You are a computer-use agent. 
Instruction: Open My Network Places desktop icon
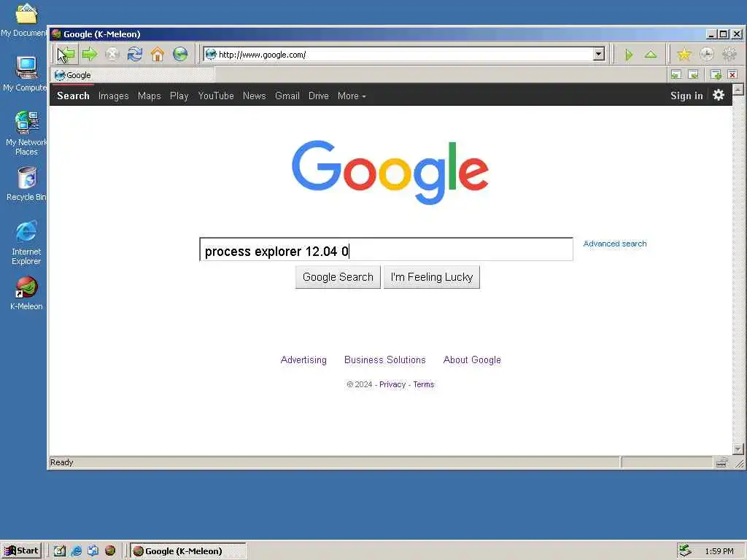(26, 133)
